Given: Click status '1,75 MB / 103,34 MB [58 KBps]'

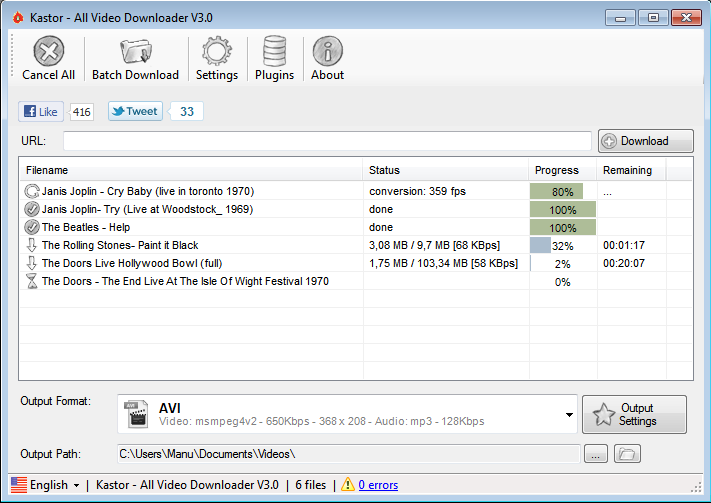Looking at the screenshot, I should tap(443, 263).
